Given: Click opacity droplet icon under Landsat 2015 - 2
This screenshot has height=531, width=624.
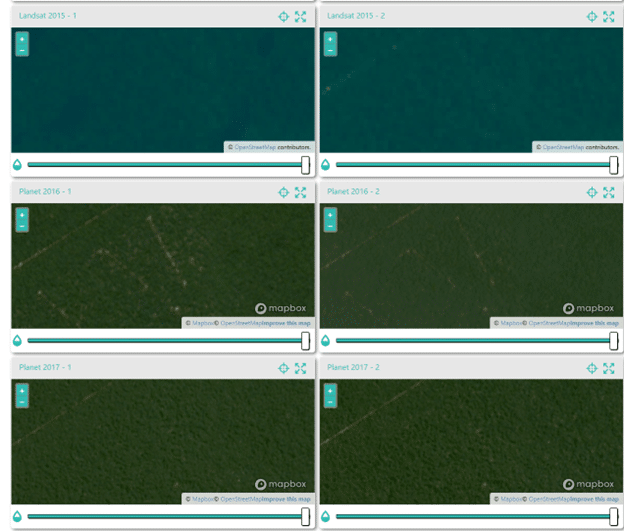Looking at the screenshot, I should tap(326, 164).
